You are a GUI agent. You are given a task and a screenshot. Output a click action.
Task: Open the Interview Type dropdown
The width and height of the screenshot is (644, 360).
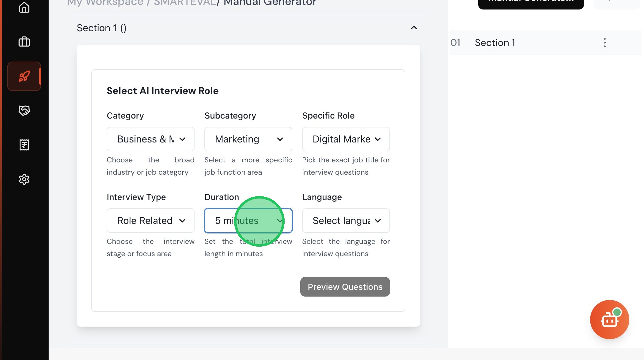(x=150, y=221)
